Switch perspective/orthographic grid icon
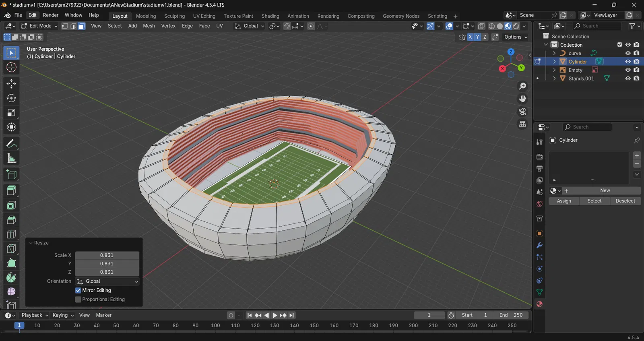Viewport: 644px width, 341px height. (522, 124)
